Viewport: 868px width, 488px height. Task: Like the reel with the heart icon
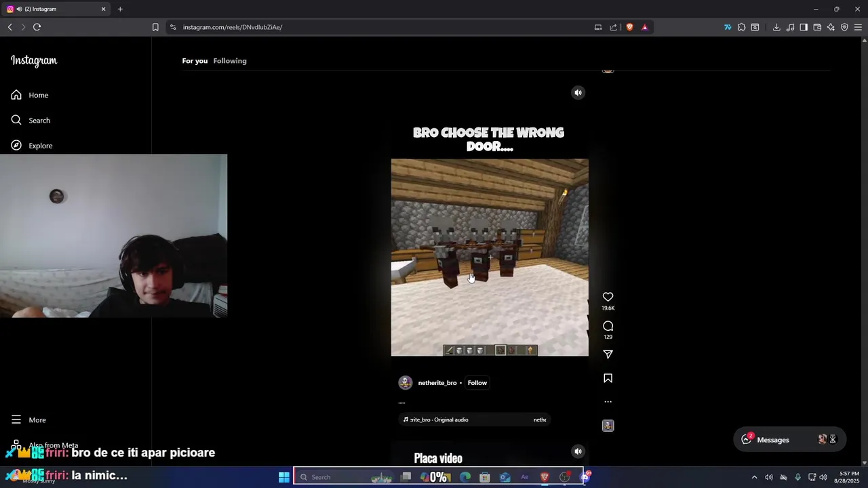[x=608, y=297]
